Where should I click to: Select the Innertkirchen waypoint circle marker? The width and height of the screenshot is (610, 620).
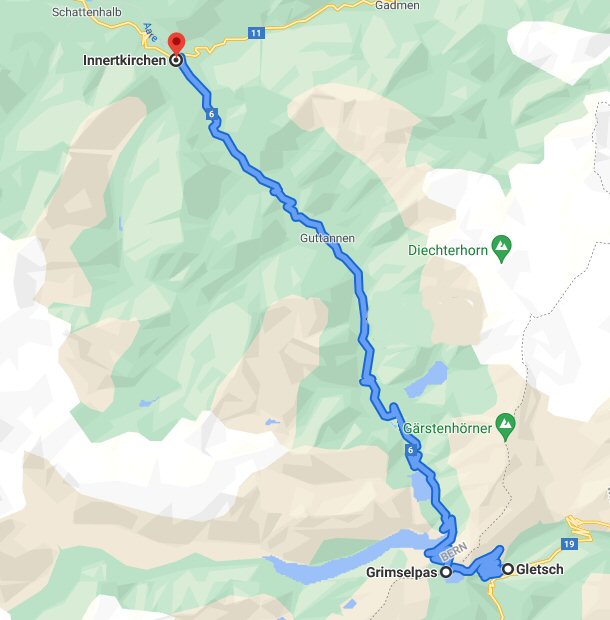point(176,60)
